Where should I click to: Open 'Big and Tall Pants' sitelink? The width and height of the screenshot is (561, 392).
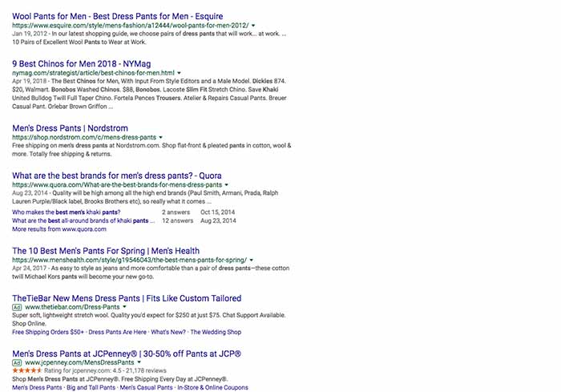click(x=91, y=387)
